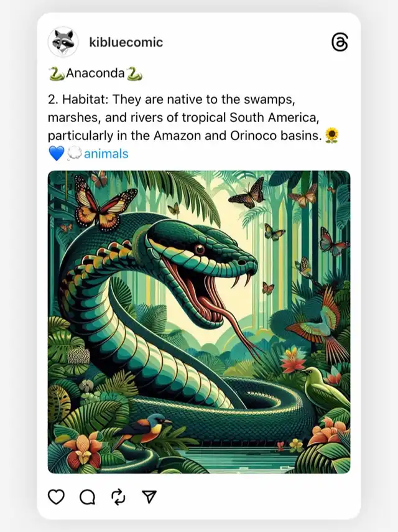Image resolution: width=398 pixels, height=532 pixels.
Task: Click the snake emoji before "Anaconda"
Action: pos(57,73)
